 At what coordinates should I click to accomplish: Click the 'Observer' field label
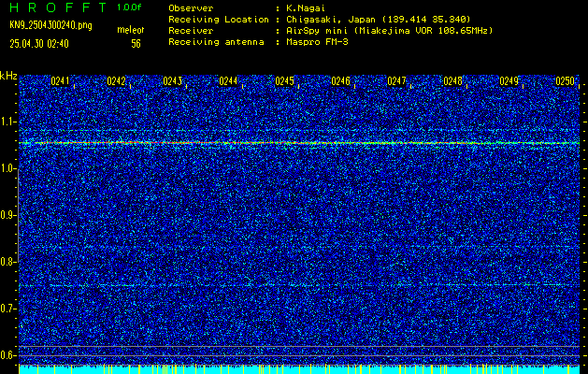click(x=191, y=8)
